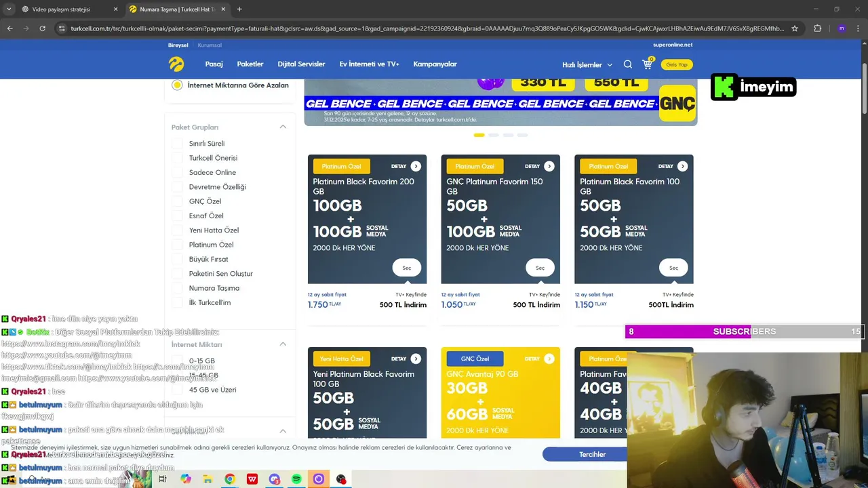Go to the fourth banner carousel dot
Screen dimensions: 868x488
(522, 135)
